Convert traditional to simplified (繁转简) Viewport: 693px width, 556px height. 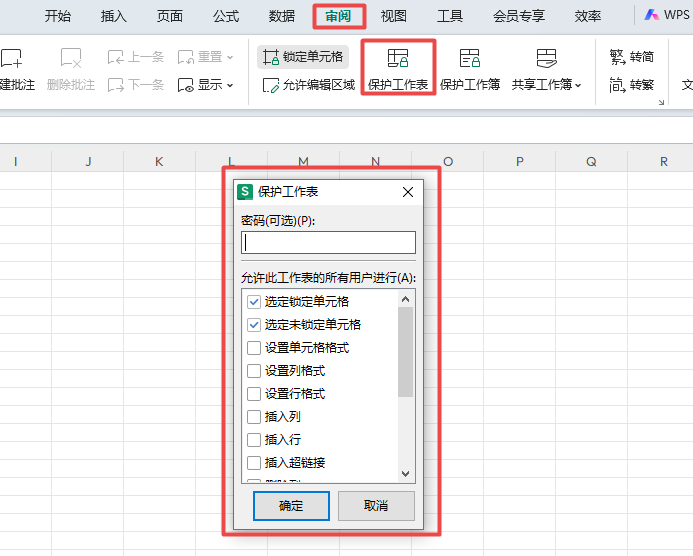pos(632,57)
